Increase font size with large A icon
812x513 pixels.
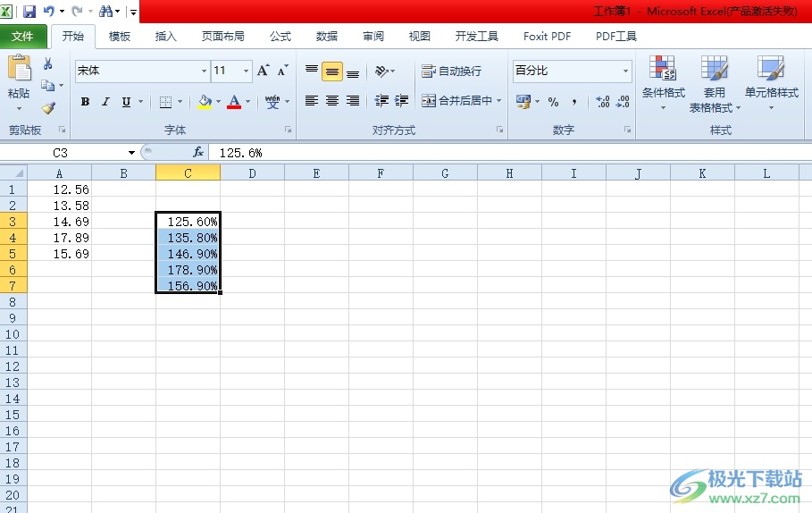tap(263, 71)
